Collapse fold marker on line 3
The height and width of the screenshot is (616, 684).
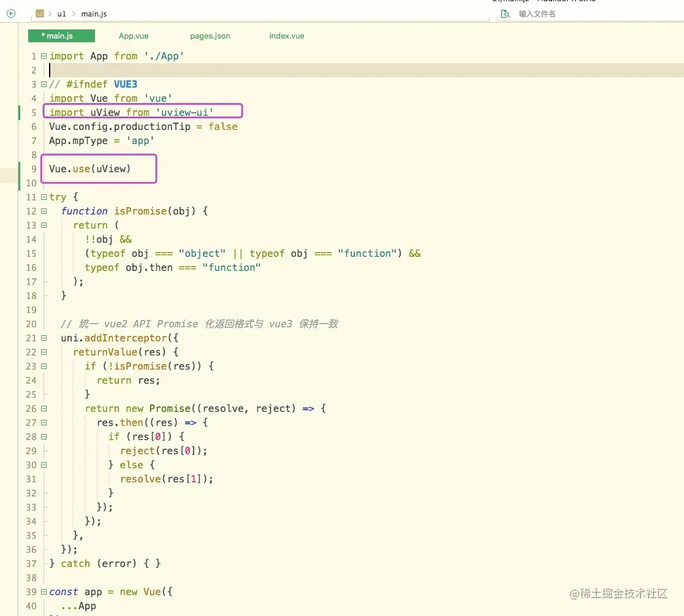point(44,84)
